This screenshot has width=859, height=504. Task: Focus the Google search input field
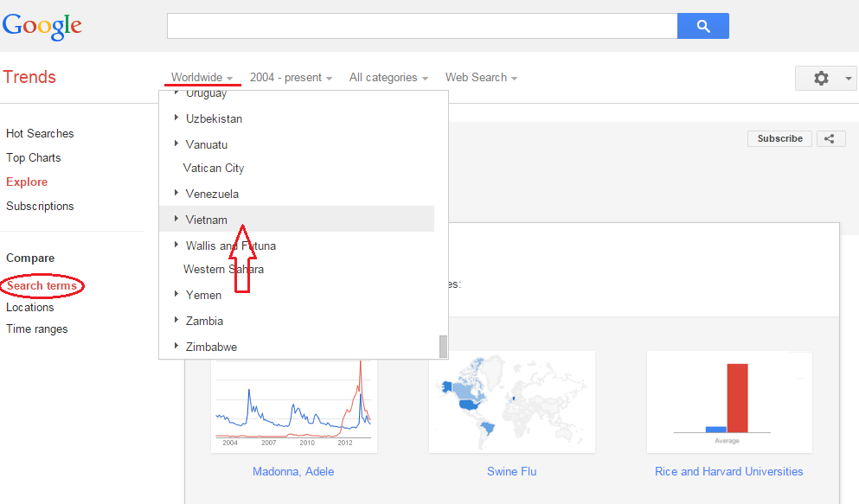[421, 26]
